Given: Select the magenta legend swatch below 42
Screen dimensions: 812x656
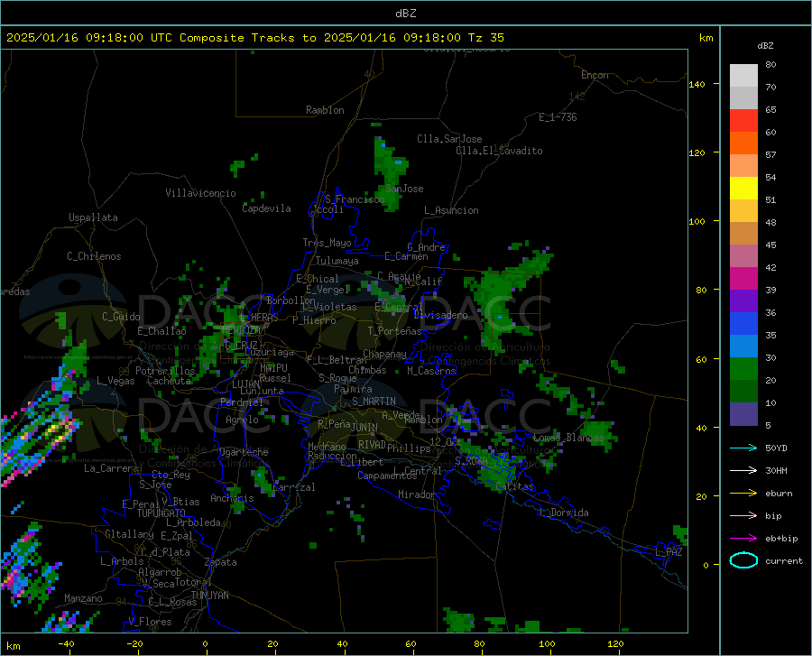Looking at the screenshot, I should coord(743,279).
